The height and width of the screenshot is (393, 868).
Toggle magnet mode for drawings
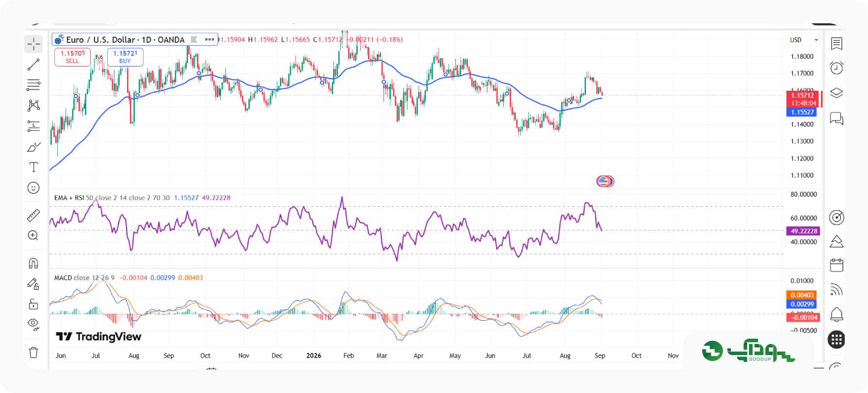pyautogui.click(x=33, y=263)
